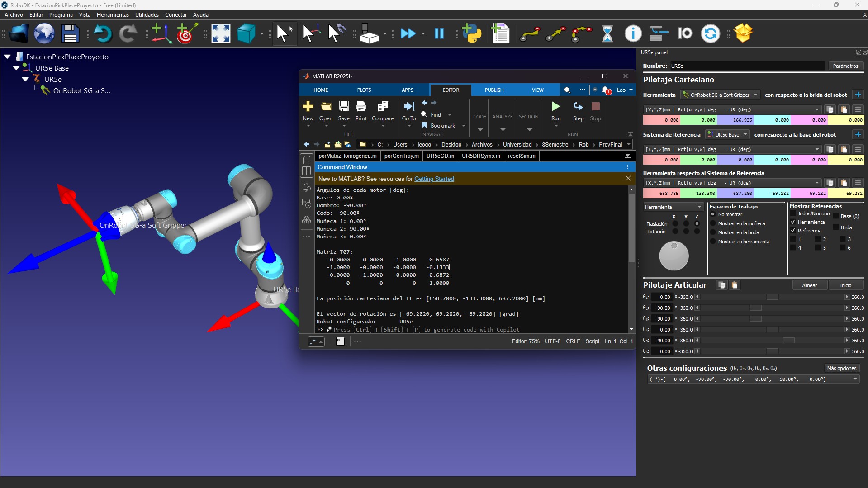Open the 'Getting Started' link
This screenshot has height=488, width=868.
(x=434, y=179)
